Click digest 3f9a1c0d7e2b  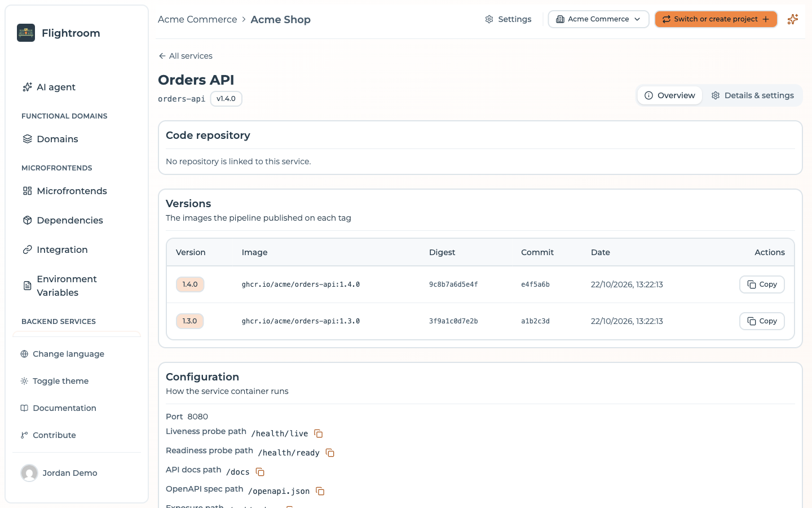453,321
